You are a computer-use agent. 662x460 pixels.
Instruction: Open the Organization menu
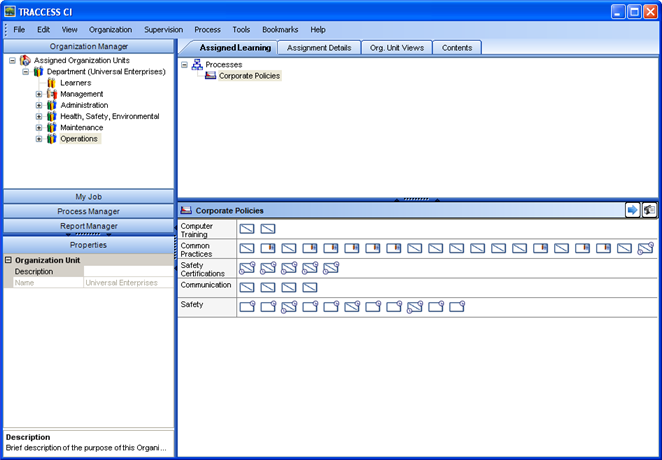click(x=110, y=30)
